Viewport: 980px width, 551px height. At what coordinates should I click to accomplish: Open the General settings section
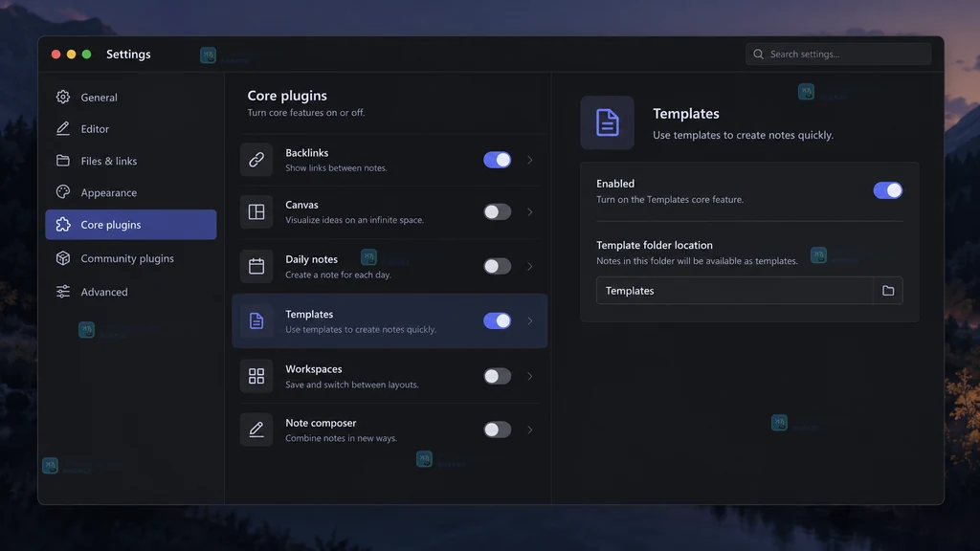click(130, 97)
